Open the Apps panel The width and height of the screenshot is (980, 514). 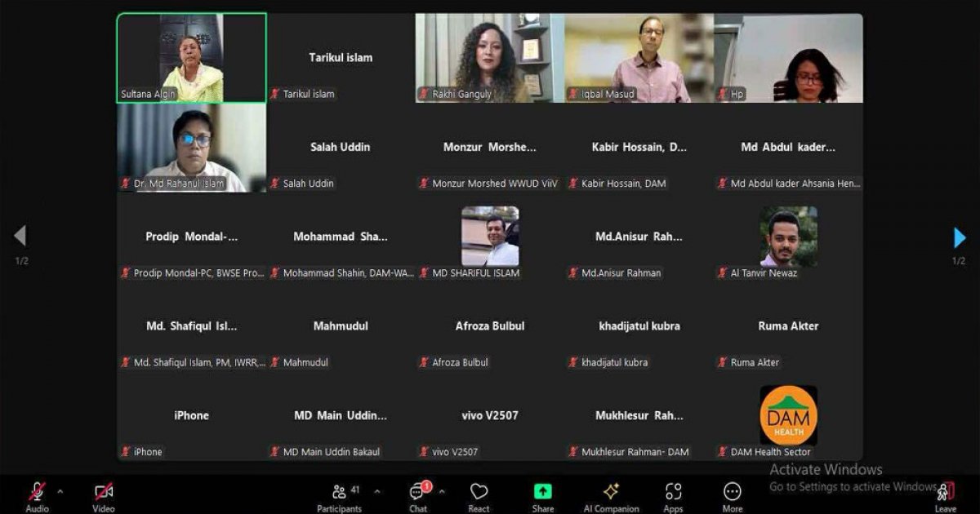pos(673,492)
